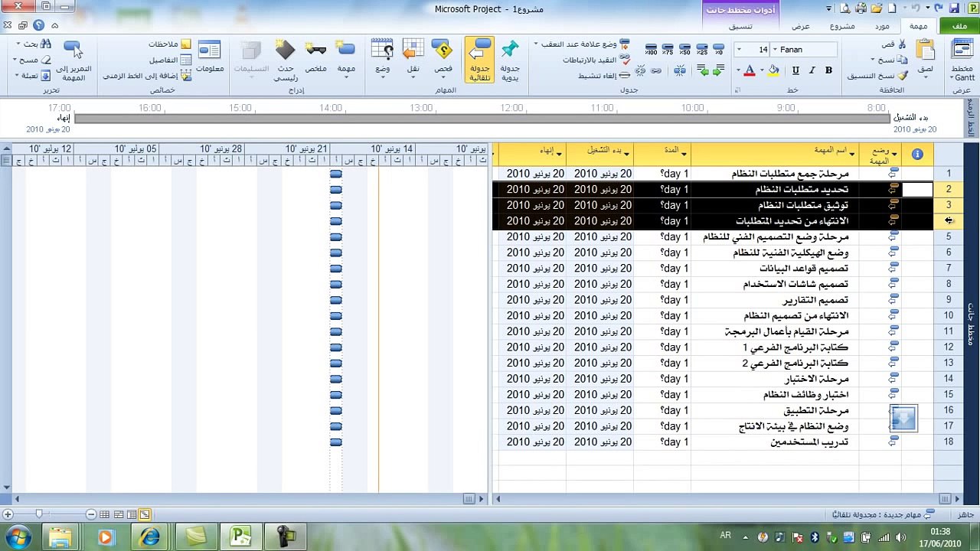Viewport: 980px width, 551px height.
Task: Mark task 0% complete
Action: tap(718, 50)
